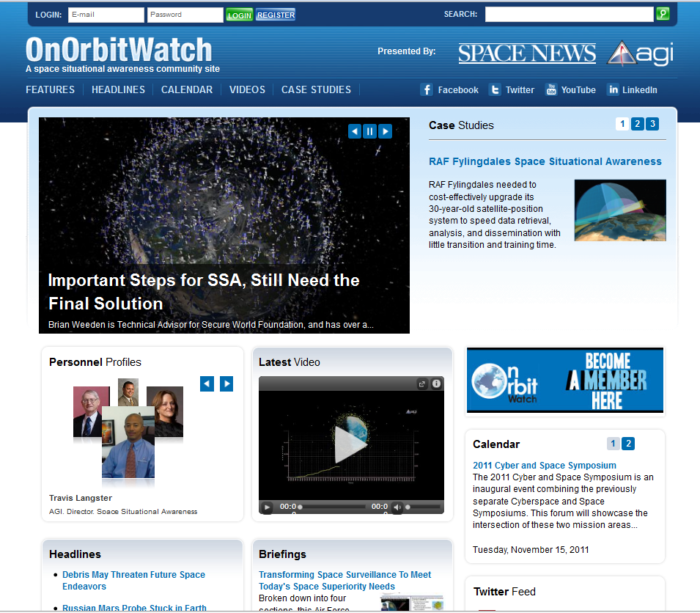700x613 pixels.
Task: Select Calendar page 2
Action: [628, 444]
